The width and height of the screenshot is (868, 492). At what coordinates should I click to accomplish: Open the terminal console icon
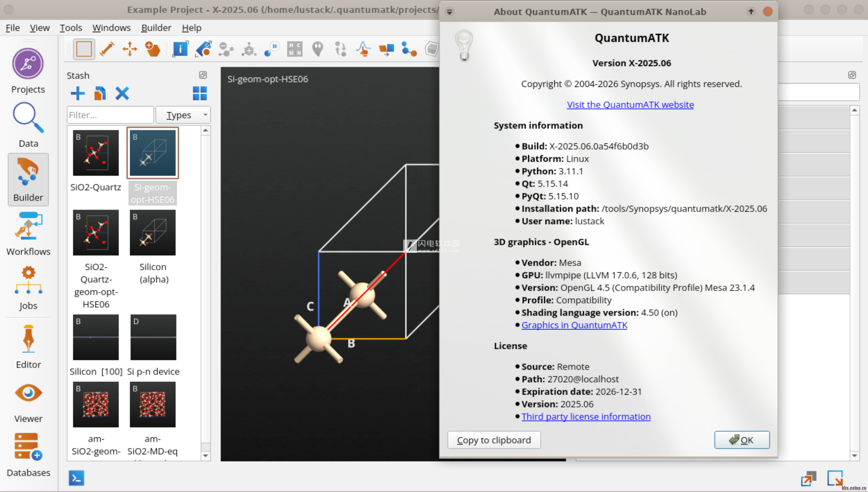(76, 478)
